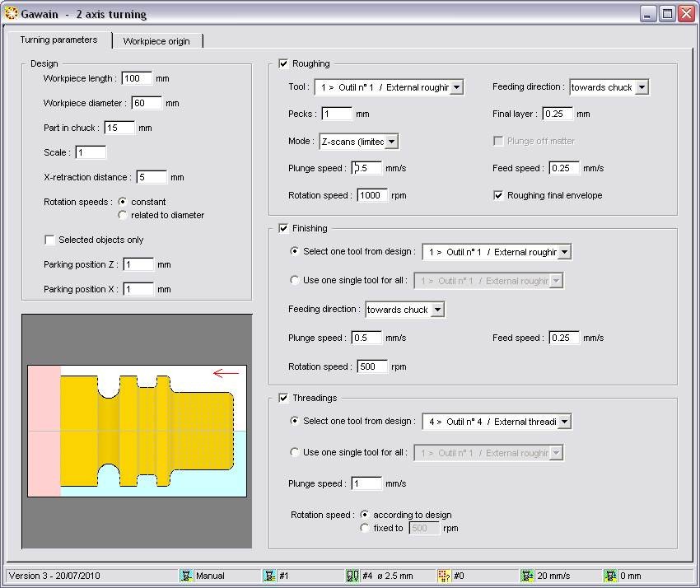The height and width of the screenshot is (588, 700).
Task: Open the Roughing Tool dropdown
Action: (457, 87)
